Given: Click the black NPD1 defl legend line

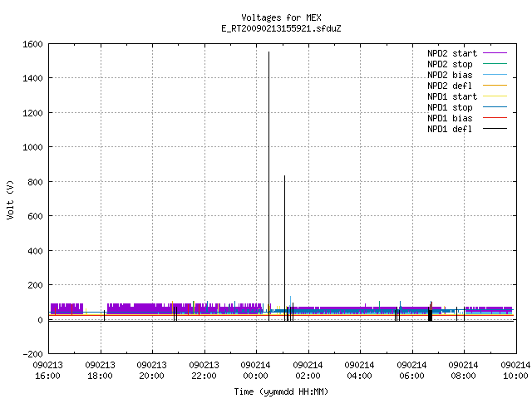Looking at the screenshot, I should [x=495, y=129].
